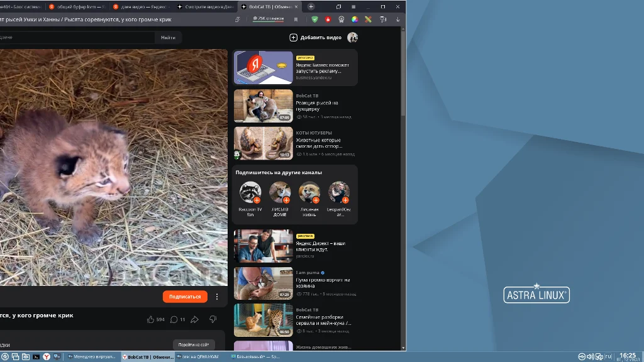This screenshot has height=362, width=644.
Task: Close the BobCat ТВ browser tab
Action: tap(296, 7)
